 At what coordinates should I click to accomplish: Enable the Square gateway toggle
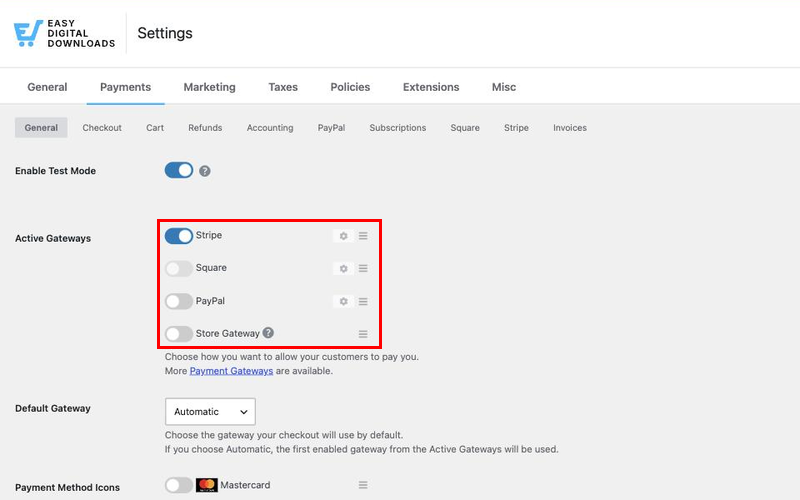click(179, 268)
